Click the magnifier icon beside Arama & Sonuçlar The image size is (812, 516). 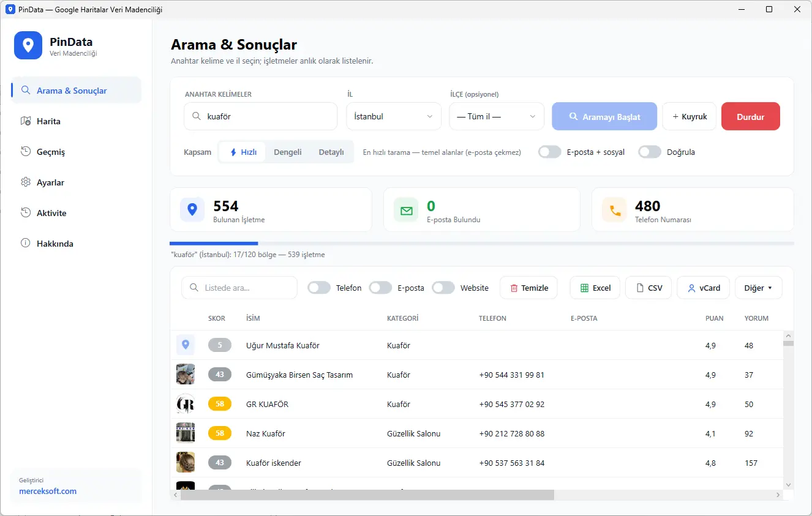[x=26, y=90]
